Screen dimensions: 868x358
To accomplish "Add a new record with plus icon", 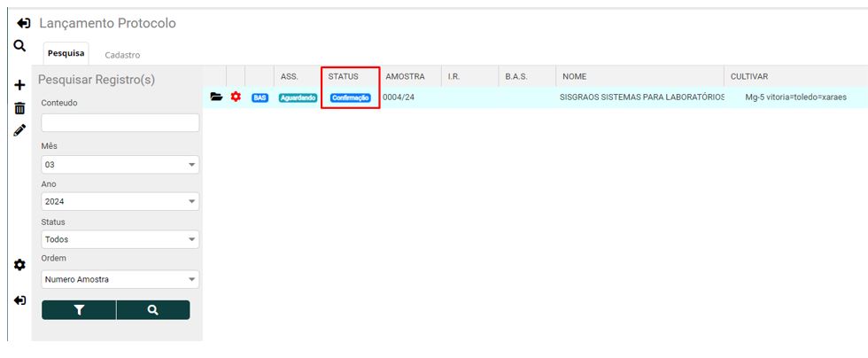I will coord(19,85).
